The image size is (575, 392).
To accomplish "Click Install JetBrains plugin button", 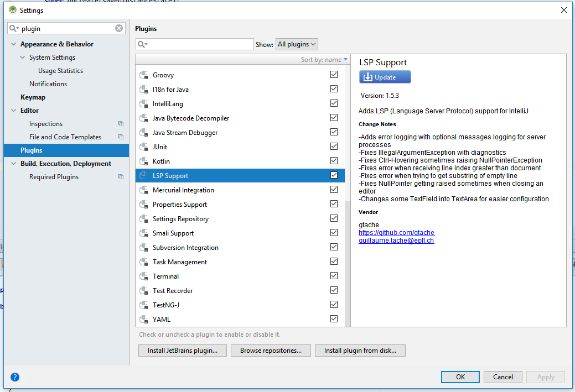I will (x=183, y=351).
